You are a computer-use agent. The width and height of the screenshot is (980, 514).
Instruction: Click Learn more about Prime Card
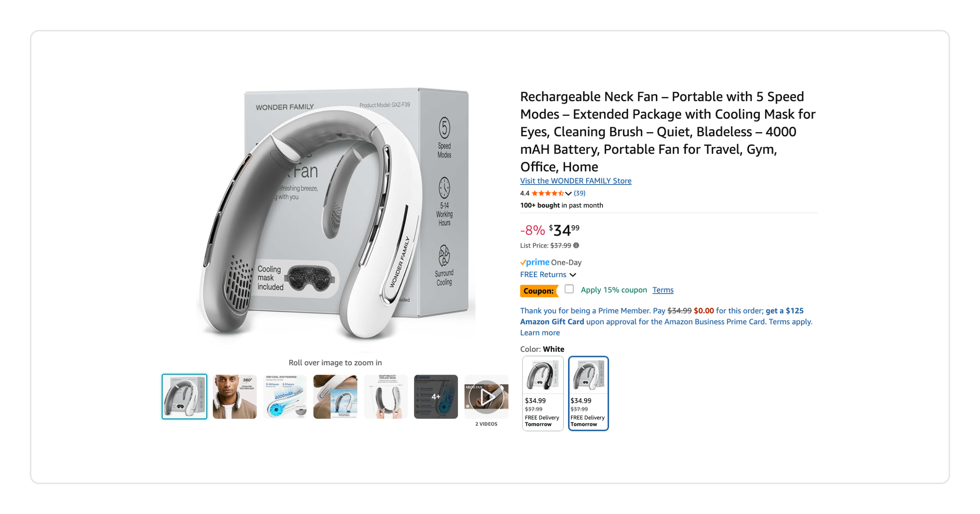(x=540, y=332)
